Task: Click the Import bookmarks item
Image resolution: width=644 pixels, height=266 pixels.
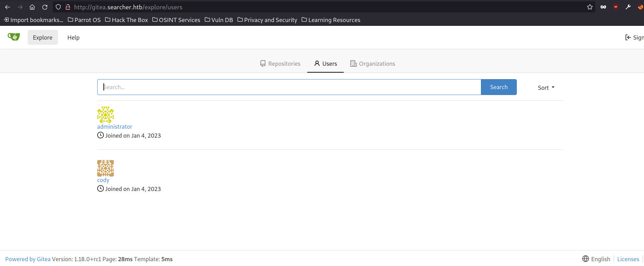Action: coord(34,20)
